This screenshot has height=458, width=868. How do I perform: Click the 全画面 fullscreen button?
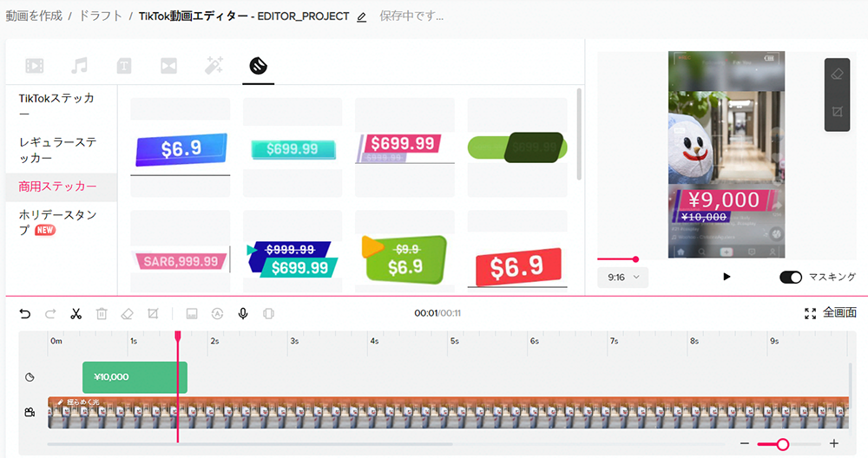point(831,313)
